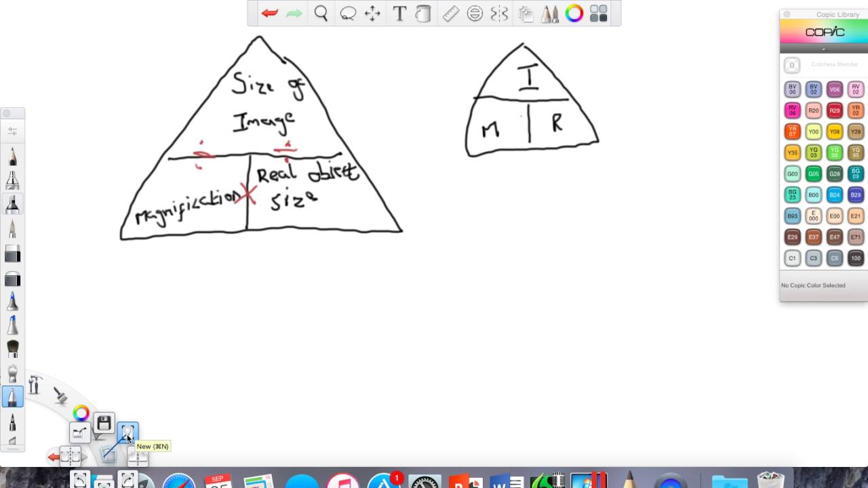Toggle the Ellipse guide tool

pos(475,14)
